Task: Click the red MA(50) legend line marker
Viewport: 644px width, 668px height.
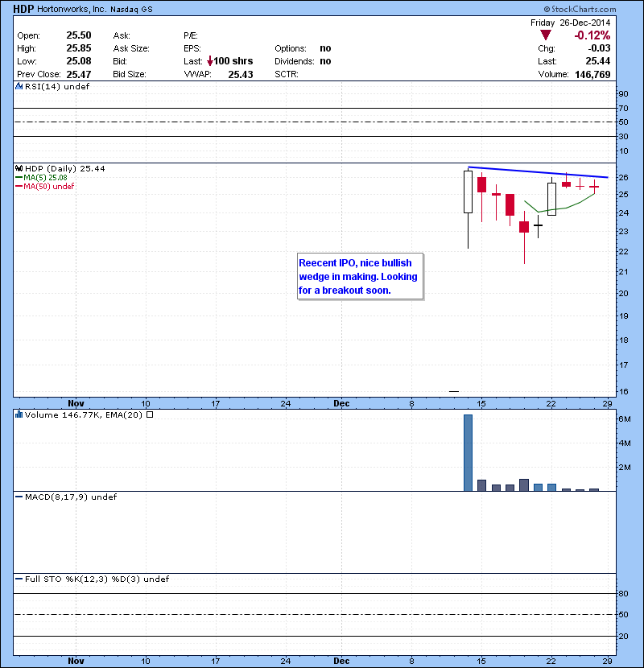Action: point(19,186)
